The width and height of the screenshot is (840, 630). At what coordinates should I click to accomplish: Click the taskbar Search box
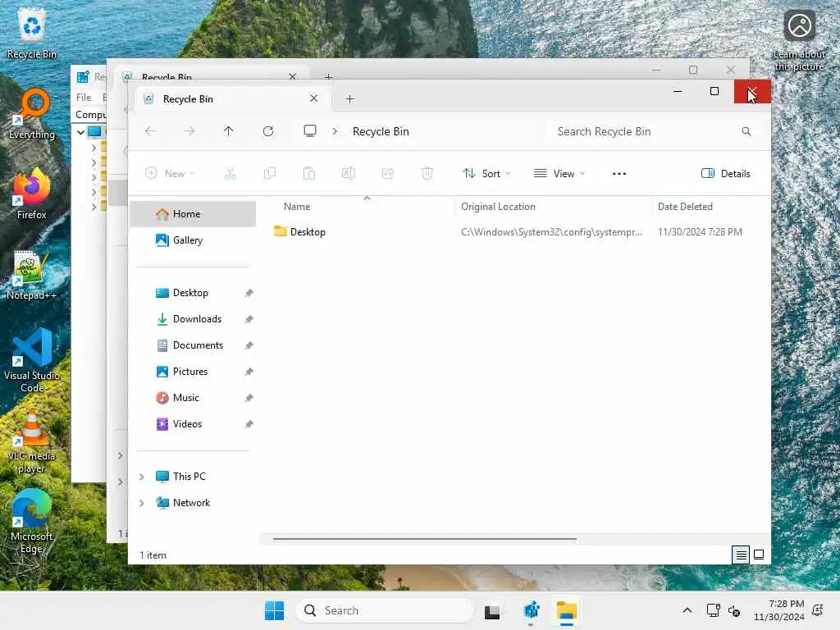(x=384, y=610)
